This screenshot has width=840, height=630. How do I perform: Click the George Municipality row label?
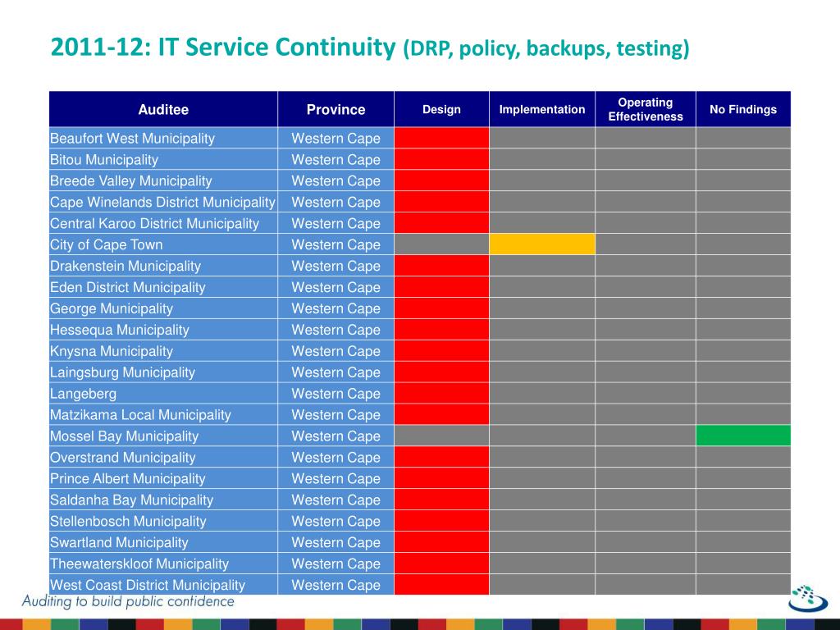pyautogui.click(x=112, y=308)
